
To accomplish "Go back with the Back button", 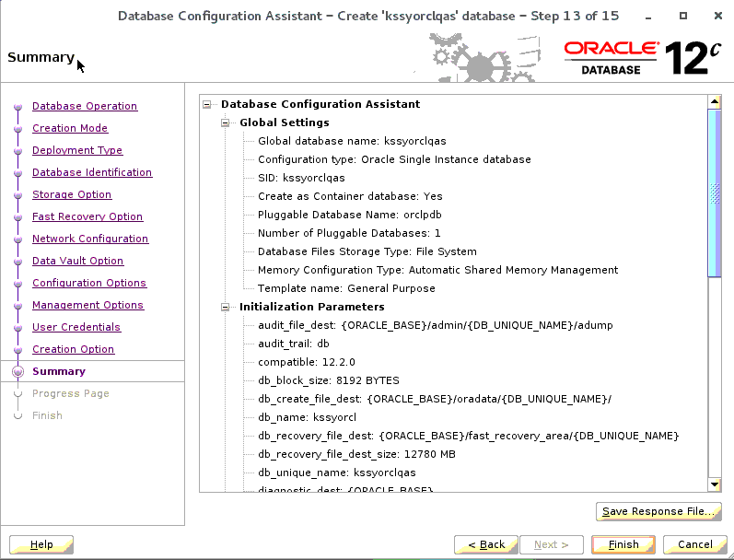I will tap(486, 544).
